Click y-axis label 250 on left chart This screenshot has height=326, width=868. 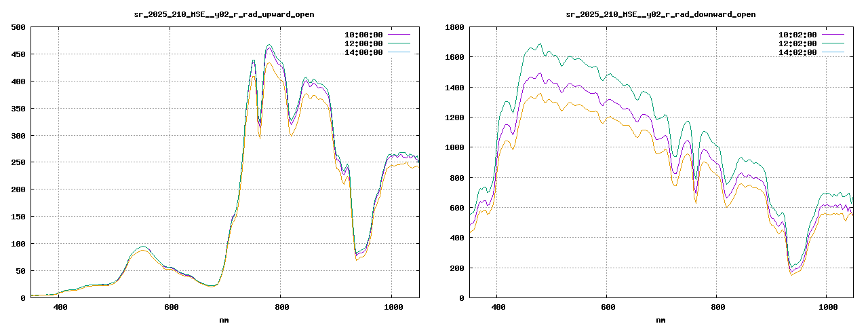pos(18,163)
